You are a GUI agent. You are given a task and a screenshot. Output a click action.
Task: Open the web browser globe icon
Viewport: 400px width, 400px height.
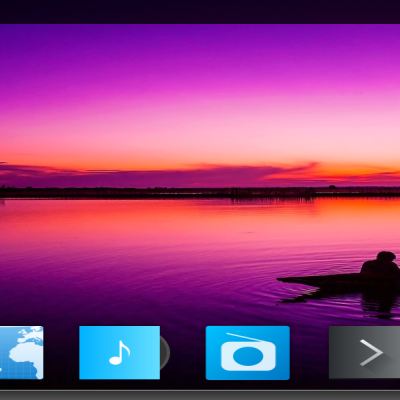[21, 352]
